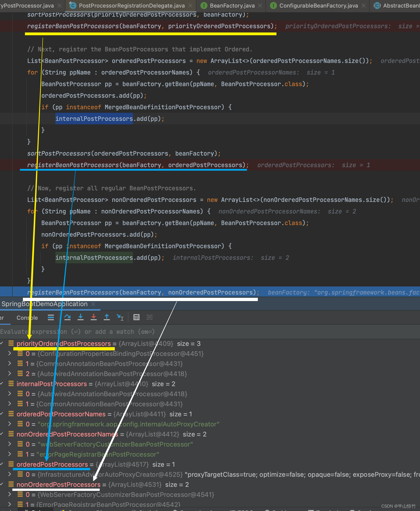Click the red Force Step Into icon
420x511 pixels.
pyautogui.click(x=94, y=317)
